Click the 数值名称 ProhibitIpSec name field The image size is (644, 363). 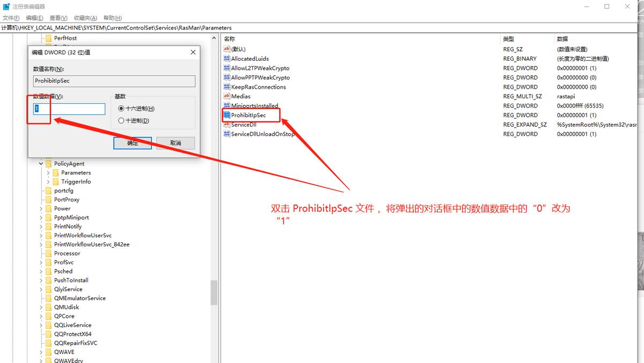click(114, 81)
